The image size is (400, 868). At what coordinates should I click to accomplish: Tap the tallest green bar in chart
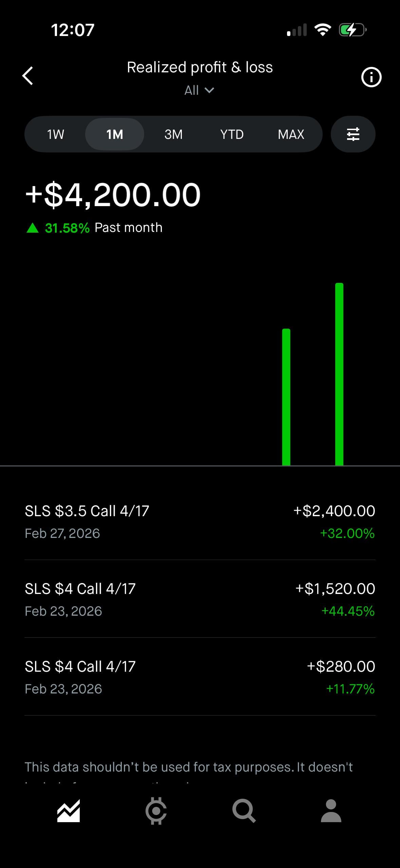coord(339,374)
